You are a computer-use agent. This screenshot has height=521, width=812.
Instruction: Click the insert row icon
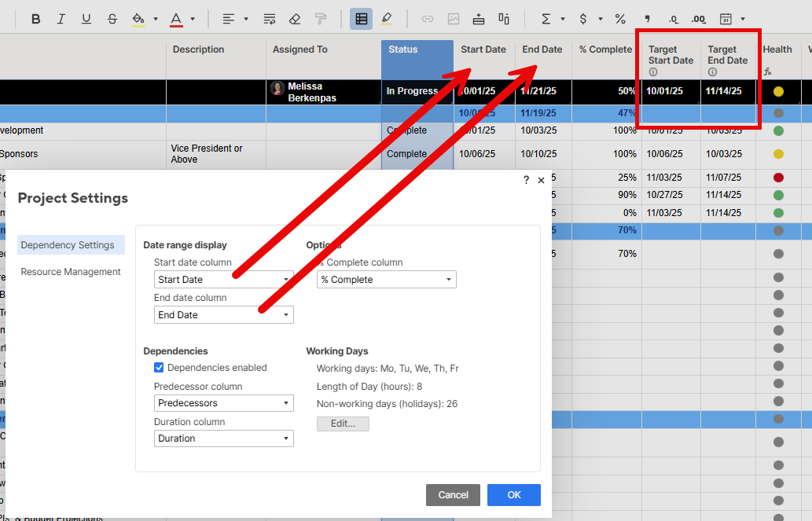click(x=479, y=19)
